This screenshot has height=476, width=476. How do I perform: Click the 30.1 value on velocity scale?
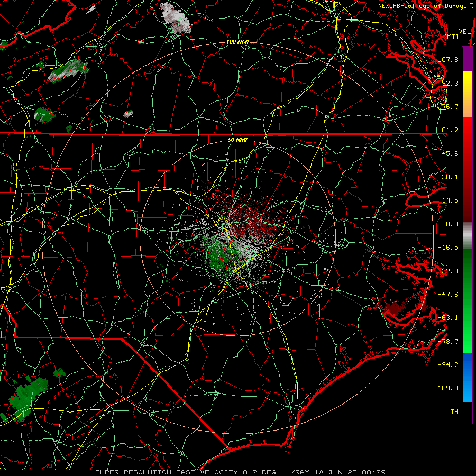coord(450,177)
